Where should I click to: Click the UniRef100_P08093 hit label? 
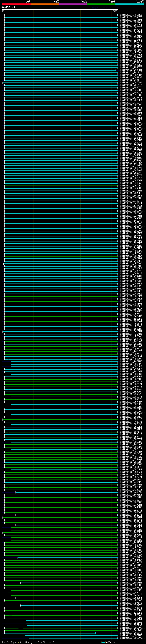click(x=131, y=359)
